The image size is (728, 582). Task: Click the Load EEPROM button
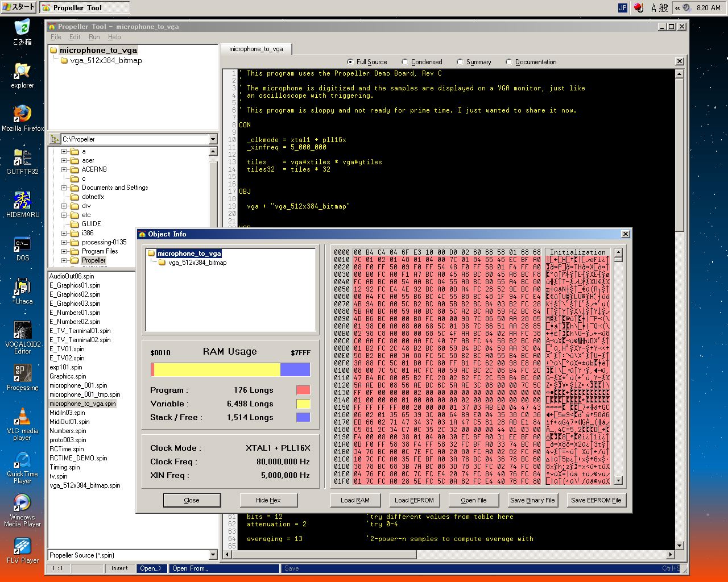click(414, 500)
